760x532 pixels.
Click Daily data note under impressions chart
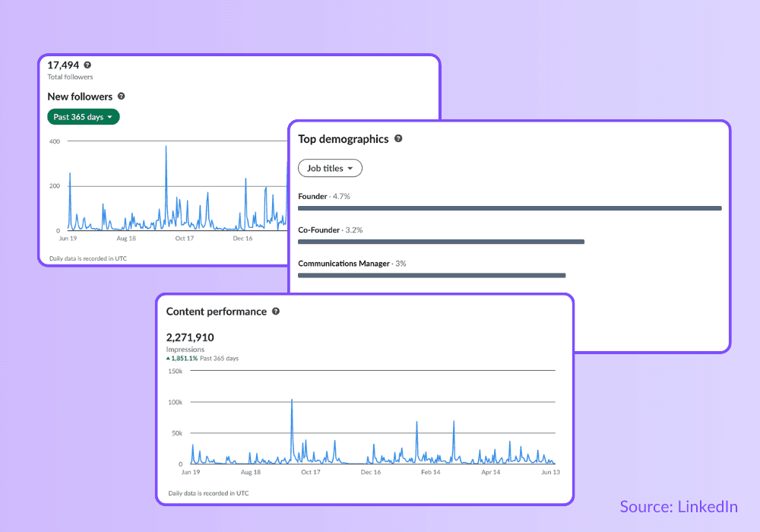tap(208, 493)
